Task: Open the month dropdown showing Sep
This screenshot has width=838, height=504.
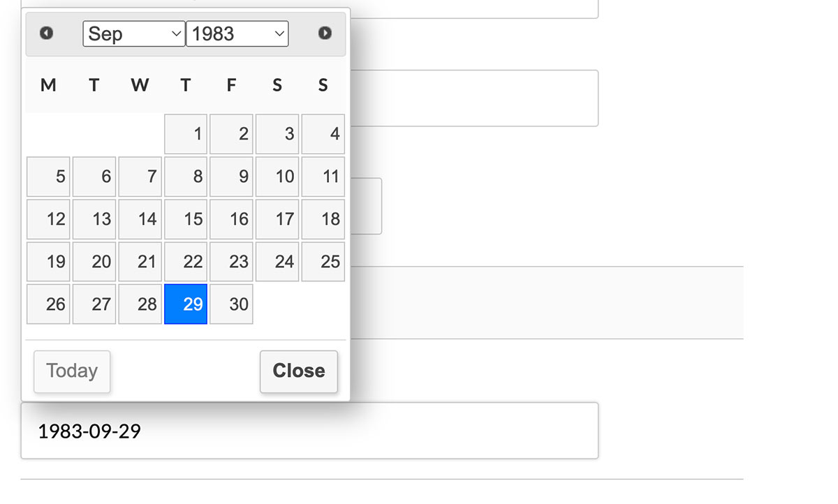Action: coord(133,33)
